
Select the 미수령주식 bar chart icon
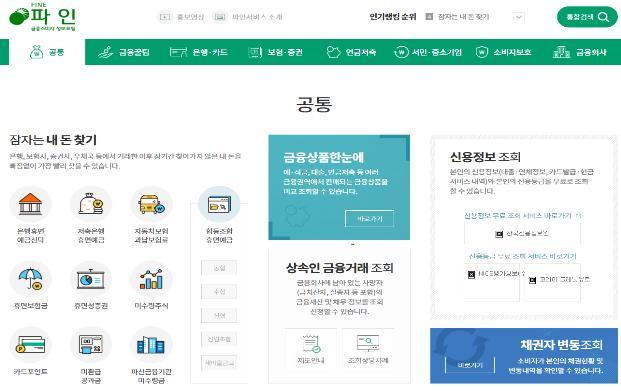(151, 279)
